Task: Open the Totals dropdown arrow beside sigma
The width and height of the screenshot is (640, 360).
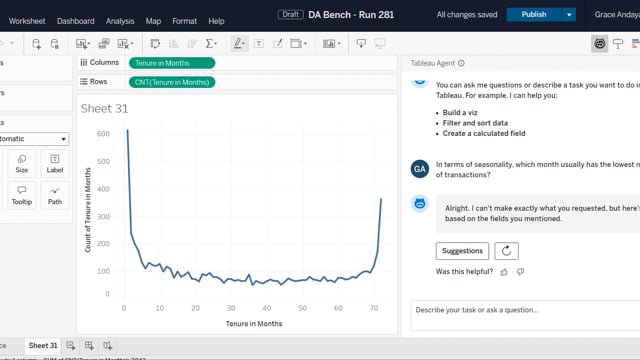Action: pyautogui.click(x=216, y=44)
